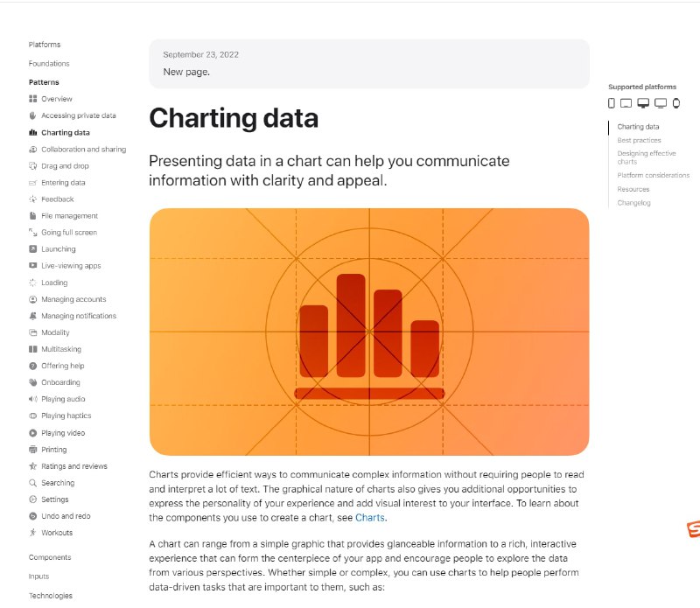The height and width of the screenshot is (608, 700).
Task: Click the hand icon for Accessing private data
Action: pos(33,115)
